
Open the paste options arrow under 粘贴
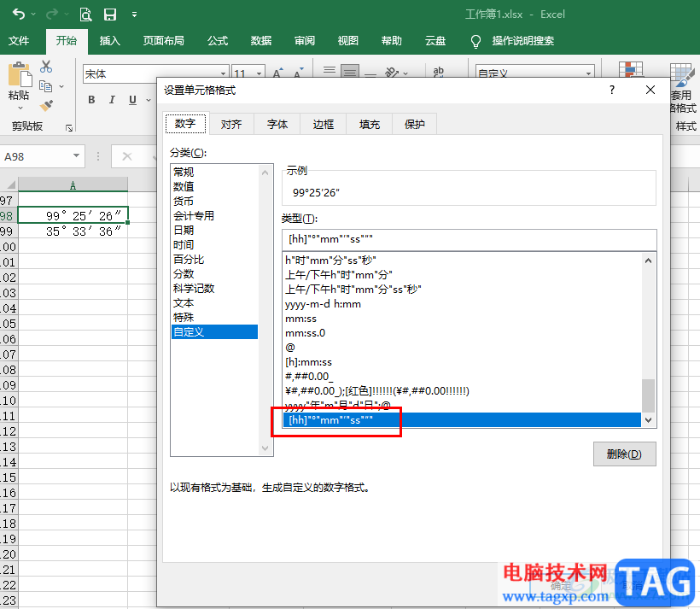20,108
